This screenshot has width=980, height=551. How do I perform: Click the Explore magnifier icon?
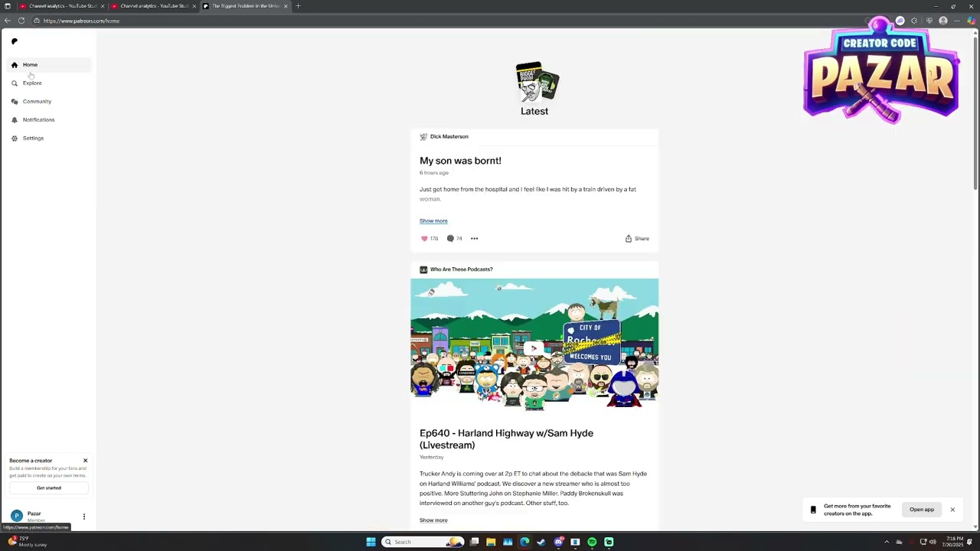[x=15, y=83]
